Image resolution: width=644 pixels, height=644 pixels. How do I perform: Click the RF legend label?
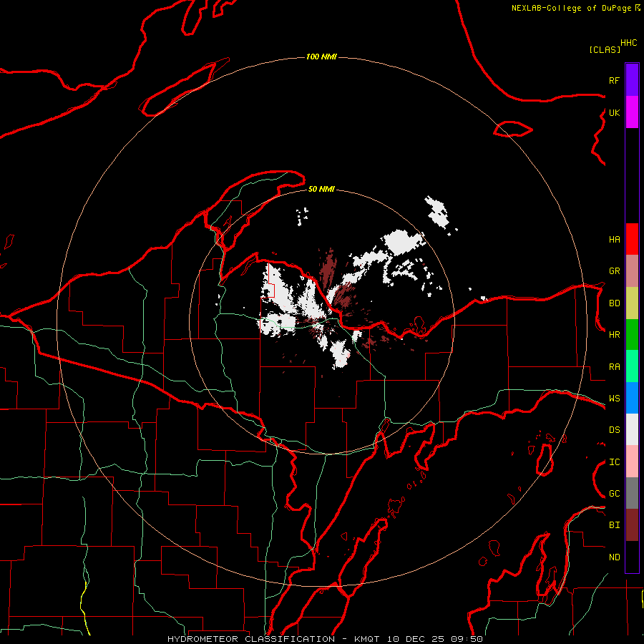click(x=614, y=80)
